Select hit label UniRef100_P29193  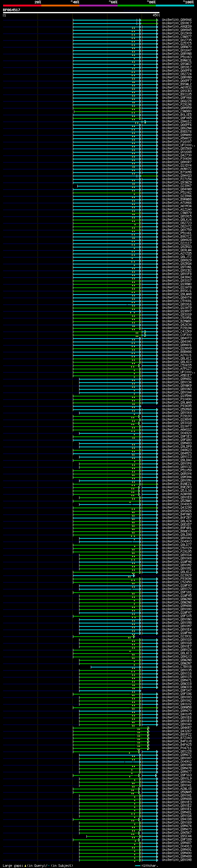point(176,416)
